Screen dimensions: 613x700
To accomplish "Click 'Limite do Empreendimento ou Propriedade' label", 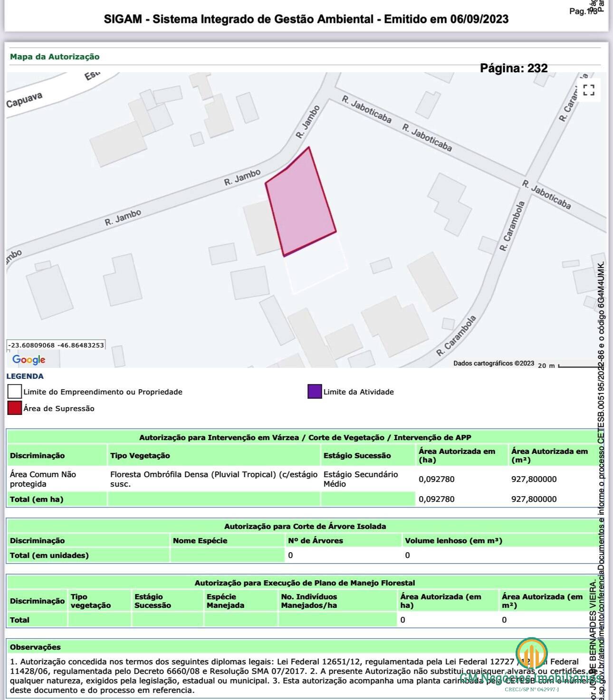I will click(103, 392).
